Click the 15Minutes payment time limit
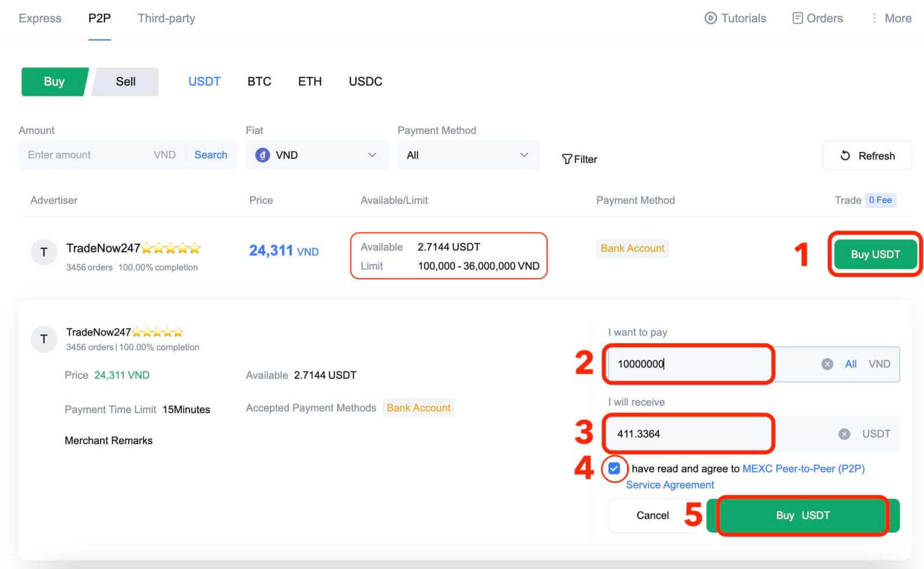This screenshot has height=569, width=924. [186, 410]
